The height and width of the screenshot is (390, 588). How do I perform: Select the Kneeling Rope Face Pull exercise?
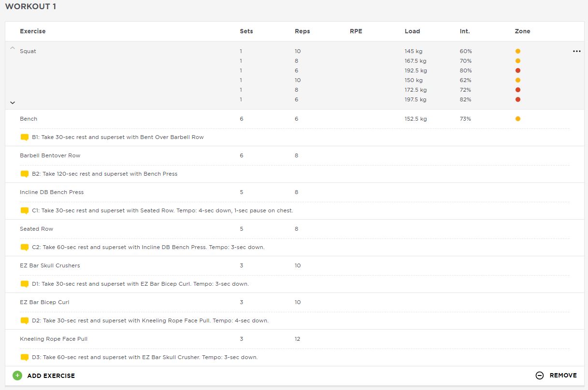click(x=54, y=339)
